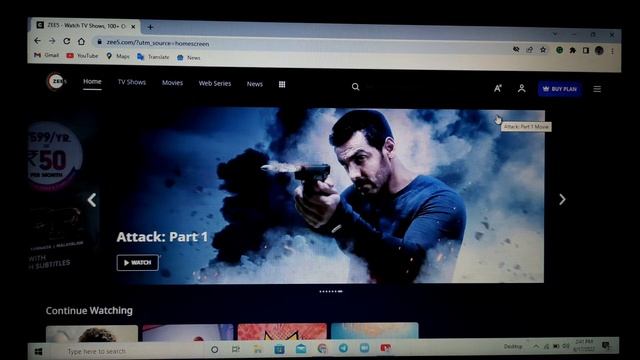Switch to Web Series section
The image size is (640, 360).
coord(215,83)
